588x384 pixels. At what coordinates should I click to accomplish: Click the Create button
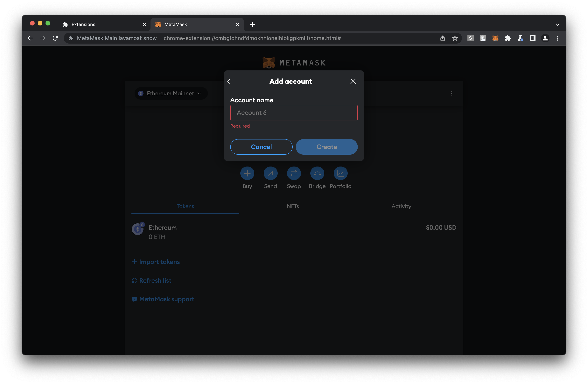327,147
